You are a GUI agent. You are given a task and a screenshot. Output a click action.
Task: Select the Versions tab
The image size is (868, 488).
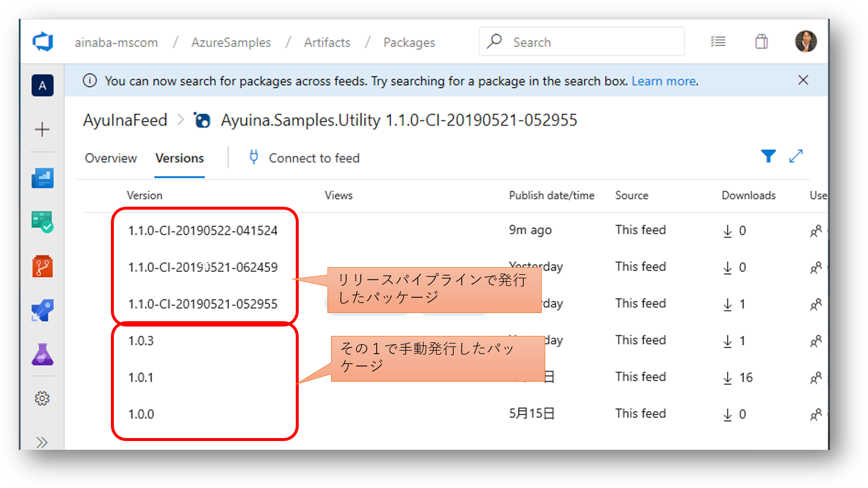[x=180, y=158]
